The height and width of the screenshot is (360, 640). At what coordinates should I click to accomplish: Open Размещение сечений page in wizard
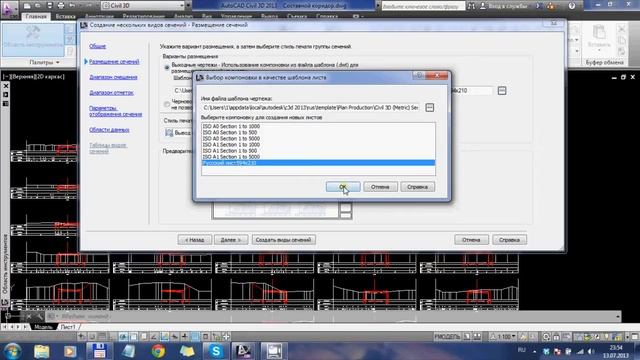pos(114,62)
